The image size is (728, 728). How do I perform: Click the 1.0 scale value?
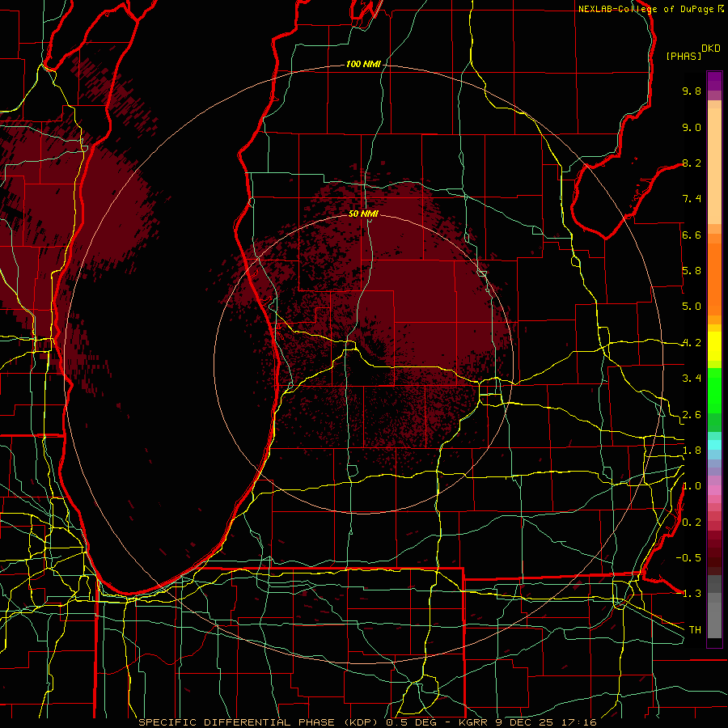point(692,486)
